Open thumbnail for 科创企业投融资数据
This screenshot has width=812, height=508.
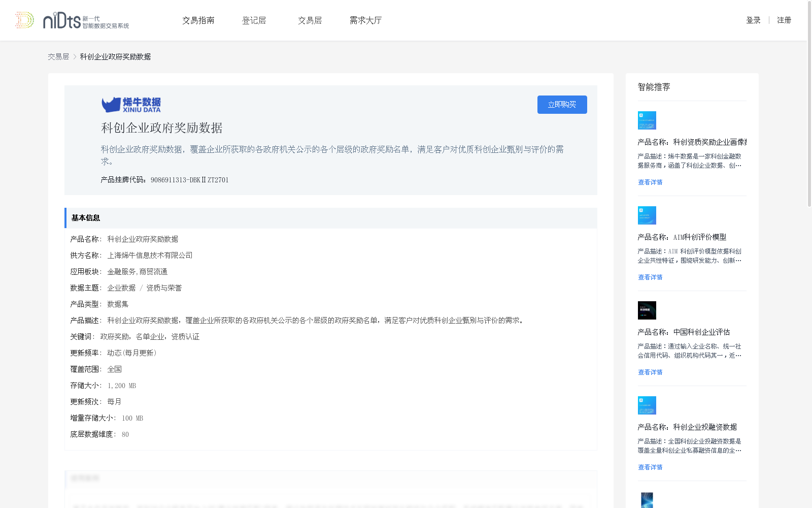pos(647,405)
